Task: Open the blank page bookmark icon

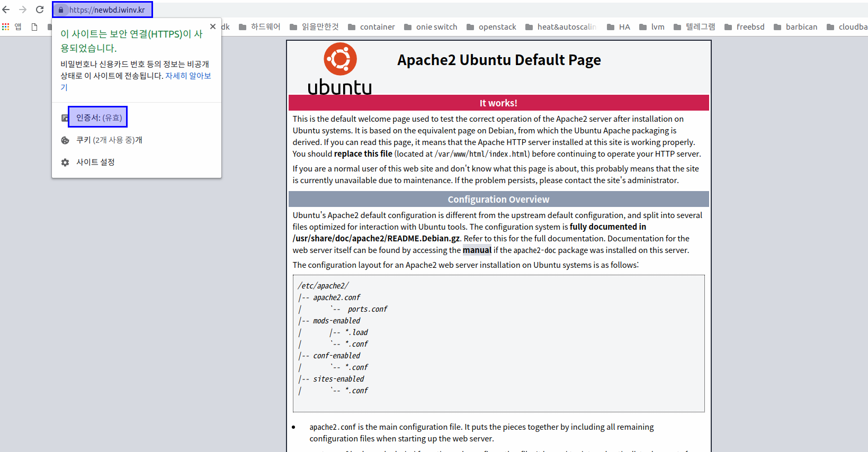Action: point(34,27)
